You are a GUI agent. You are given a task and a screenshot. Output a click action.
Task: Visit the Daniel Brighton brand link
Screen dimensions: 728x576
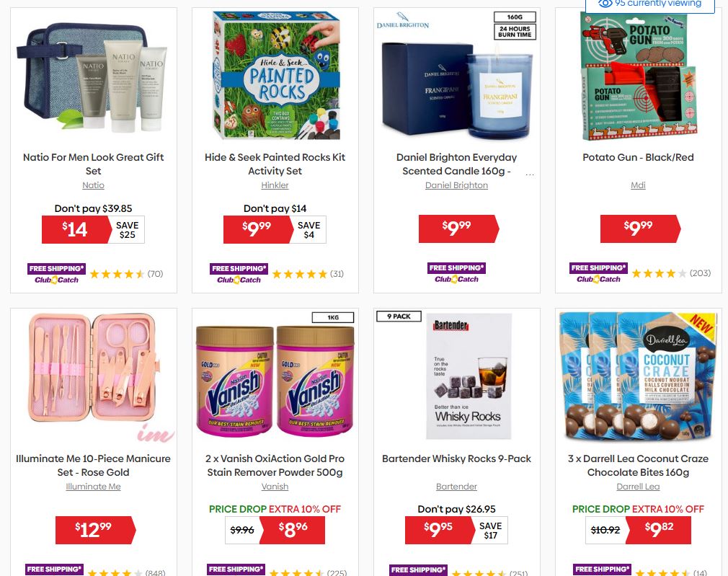pos(456,185)
